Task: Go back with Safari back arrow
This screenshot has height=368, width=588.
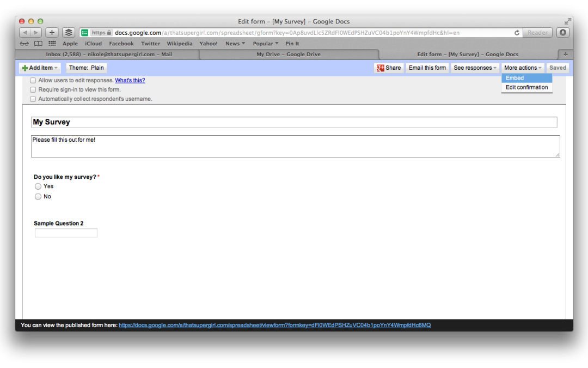Action: 24,33
